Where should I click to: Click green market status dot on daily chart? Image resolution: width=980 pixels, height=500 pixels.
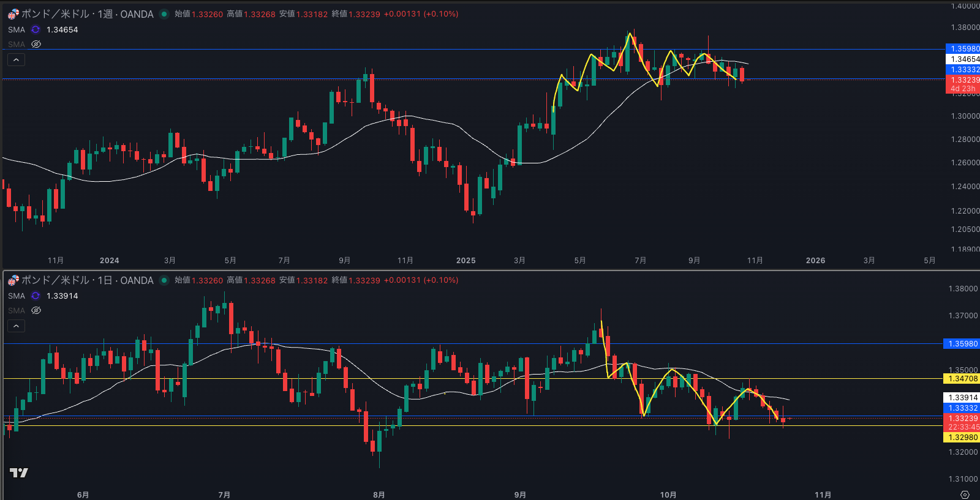point(164,280)
